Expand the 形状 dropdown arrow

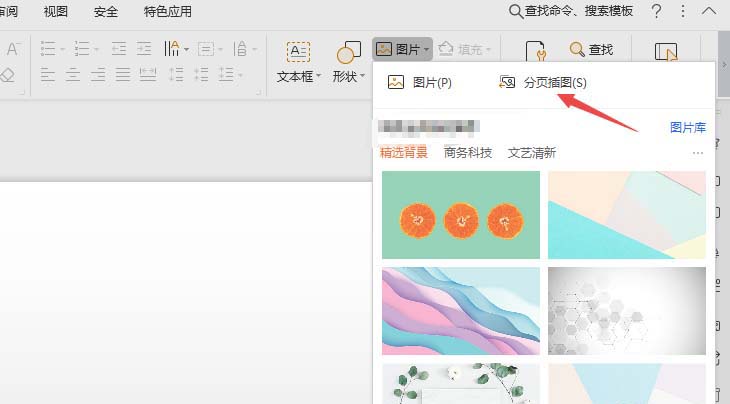(362, 75)
